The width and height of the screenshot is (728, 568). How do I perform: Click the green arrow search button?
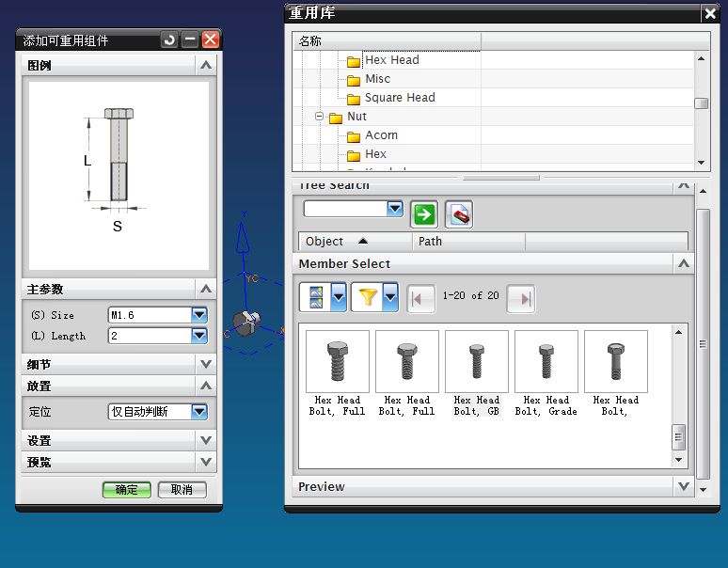tap(423, 214)
